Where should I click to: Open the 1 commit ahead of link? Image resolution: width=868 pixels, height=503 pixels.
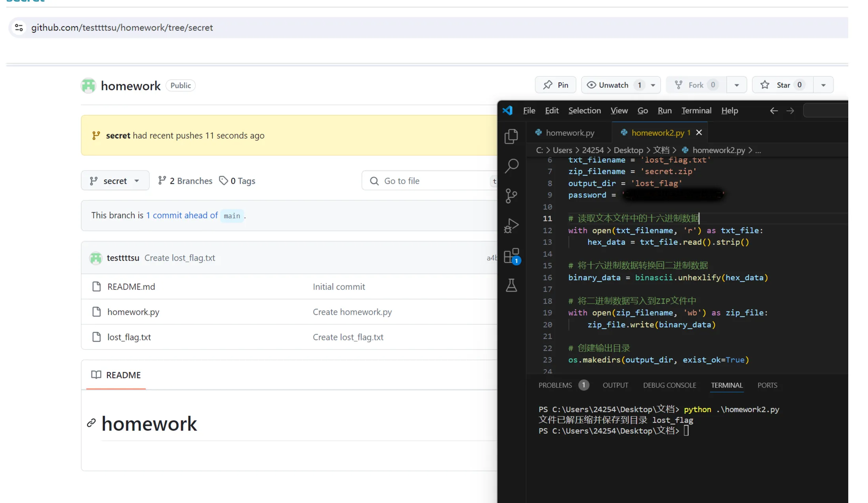tap(181, 215)
